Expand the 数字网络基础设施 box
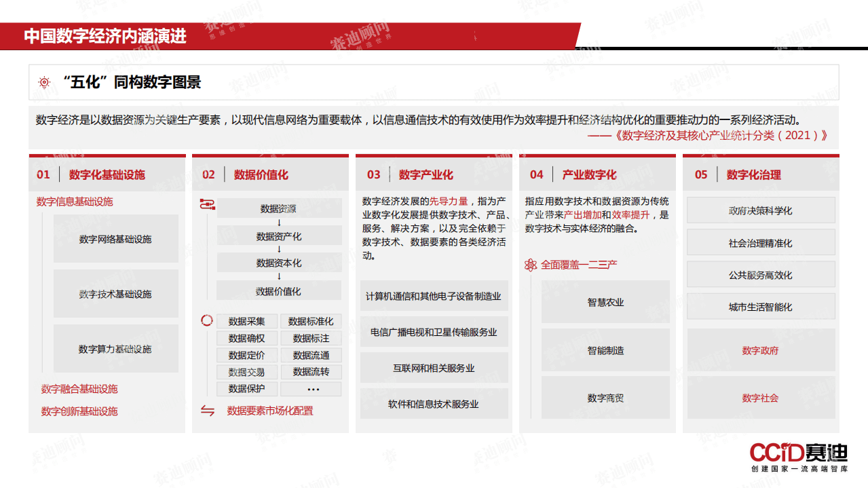 [x=115, y=238]
